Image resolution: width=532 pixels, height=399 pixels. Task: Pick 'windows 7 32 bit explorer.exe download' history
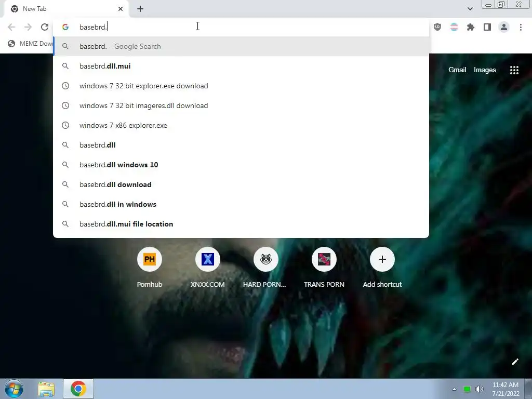(x=241, y=86)
